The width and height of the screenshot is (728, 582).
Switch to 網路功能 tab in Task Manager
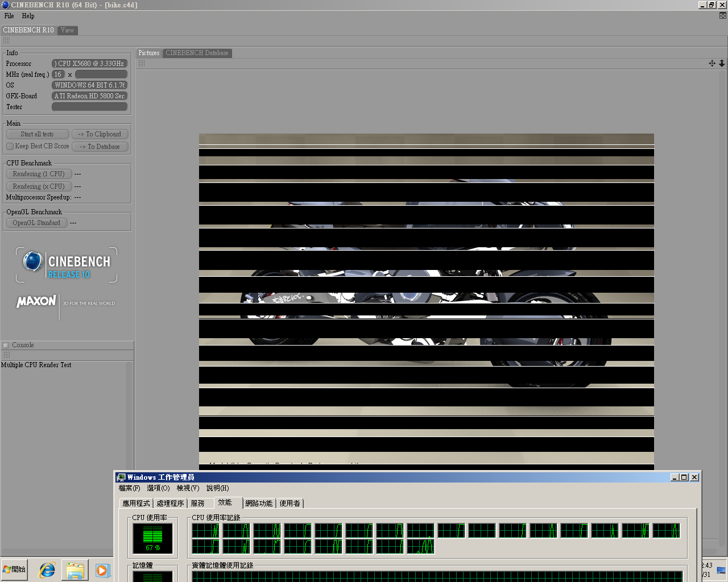click(x=259, y=504)
